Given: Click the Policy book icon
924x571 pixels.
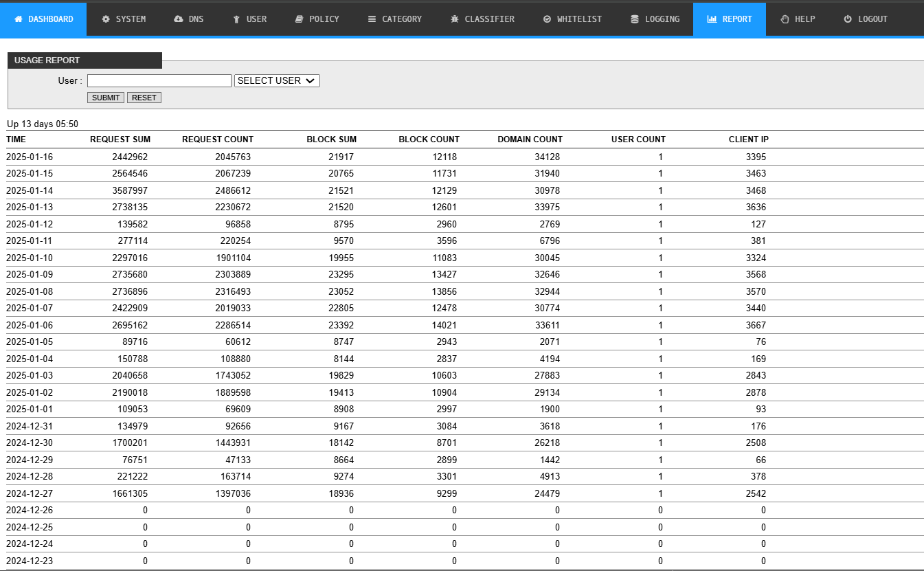Looking at the screenshot, I should pyautogui.click(x=299, y=19).
